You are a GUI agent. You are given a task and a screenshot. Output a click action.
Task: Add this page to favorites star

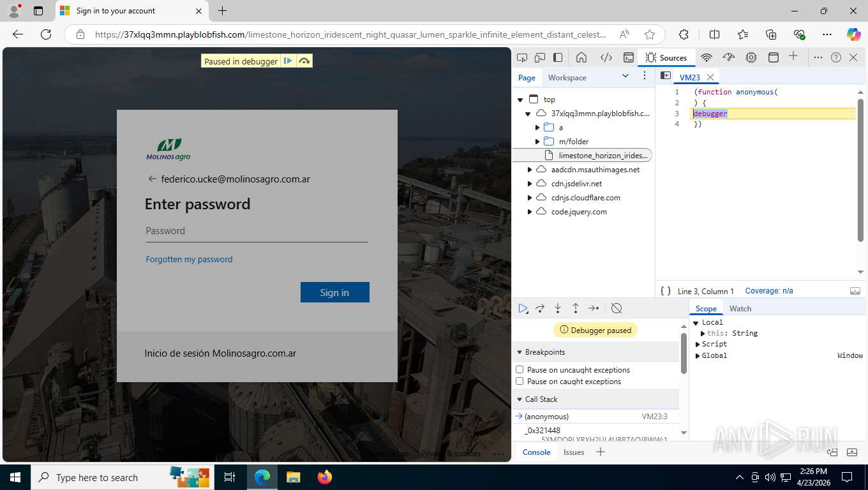(x=650, y=34)
